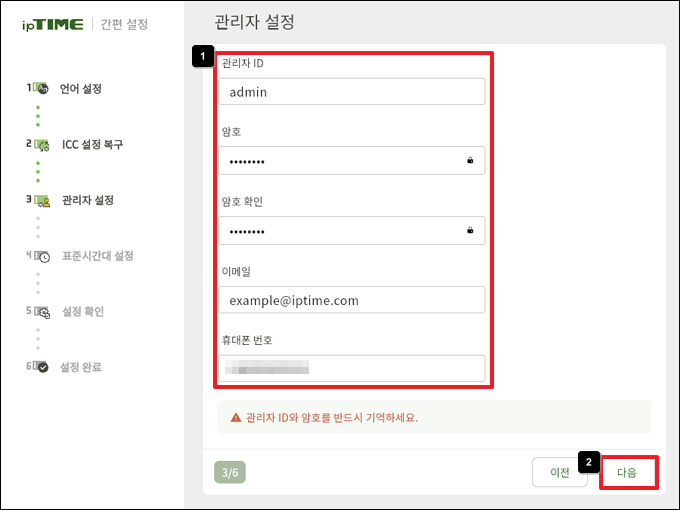Click the 3/6 progress badge
The height and width of the screenshot is (510, 680).
click(x=230, y=472)
